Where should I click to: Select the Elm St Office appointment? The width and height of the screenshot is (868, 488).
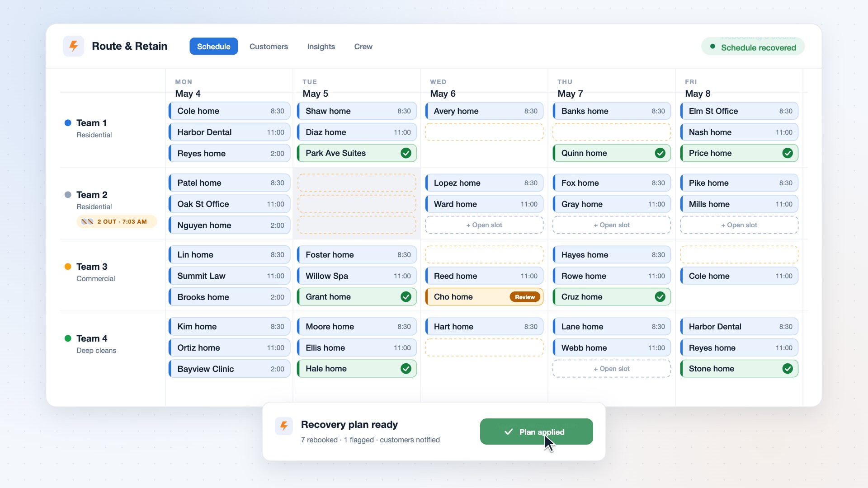(739, 111)
